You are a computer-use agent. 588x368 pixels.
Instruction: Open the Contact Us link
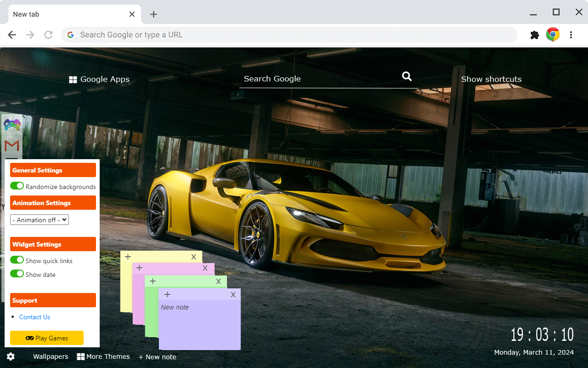pos(34,317)
